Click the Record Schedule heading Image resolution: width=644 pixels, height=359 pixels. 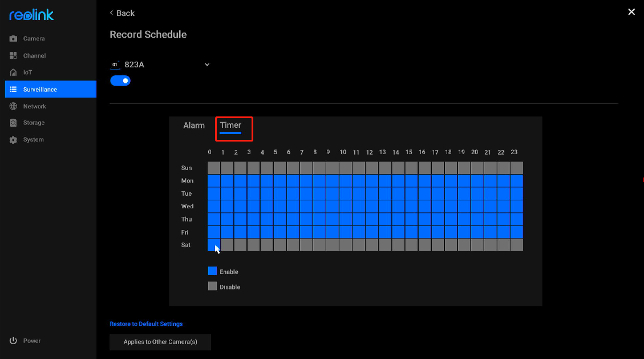pos(148,34)
